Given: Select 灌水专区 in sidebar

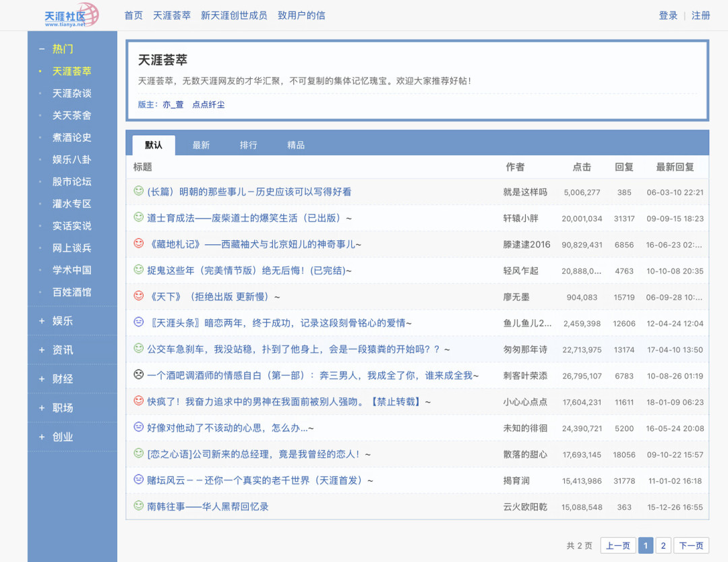Looking at the screenshot, I should (x=72, y=204).
